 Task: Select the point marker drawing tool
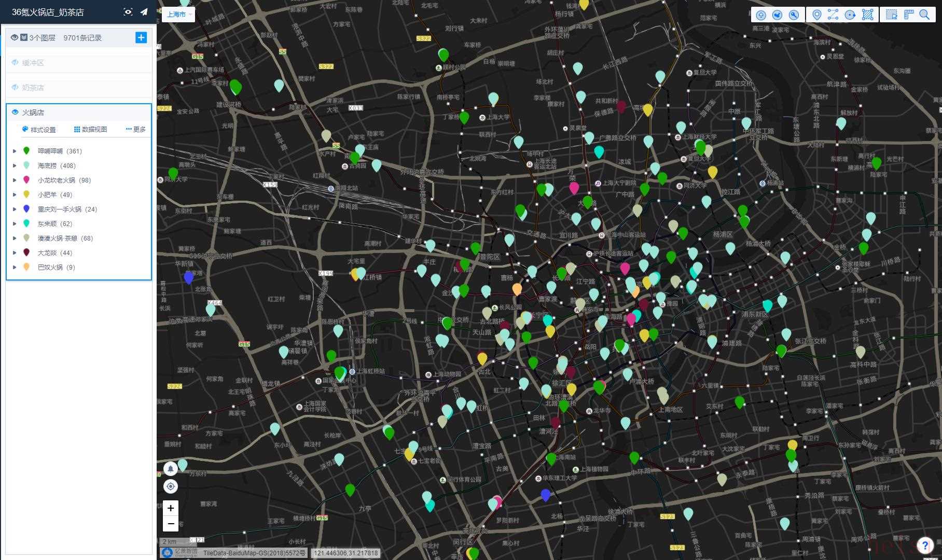[x=816, y=15]
